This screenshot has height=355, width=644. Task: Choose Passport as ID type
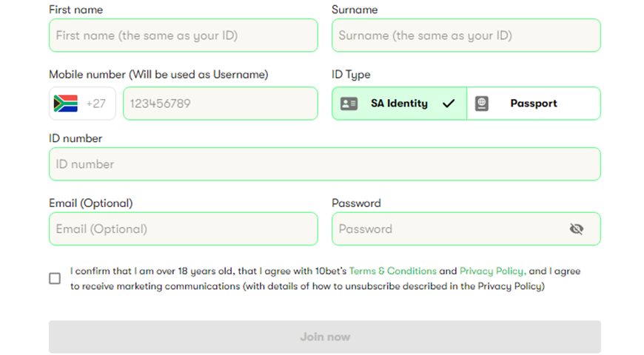click(534, 104)
